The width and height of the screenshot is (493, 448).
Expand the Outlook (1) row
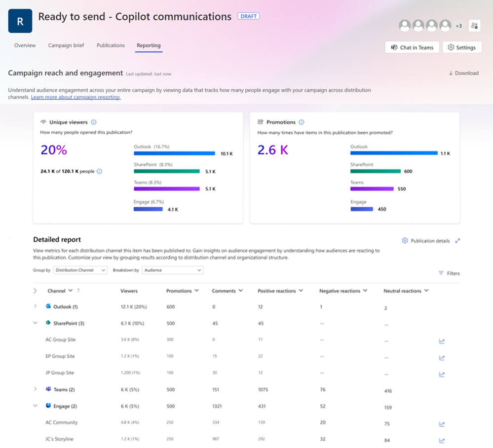point(35,306)
